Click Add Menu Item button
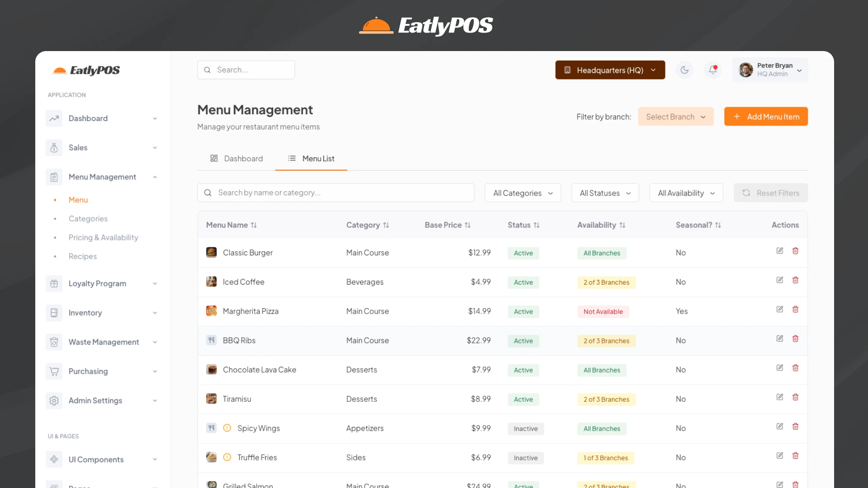 [766, 117]
